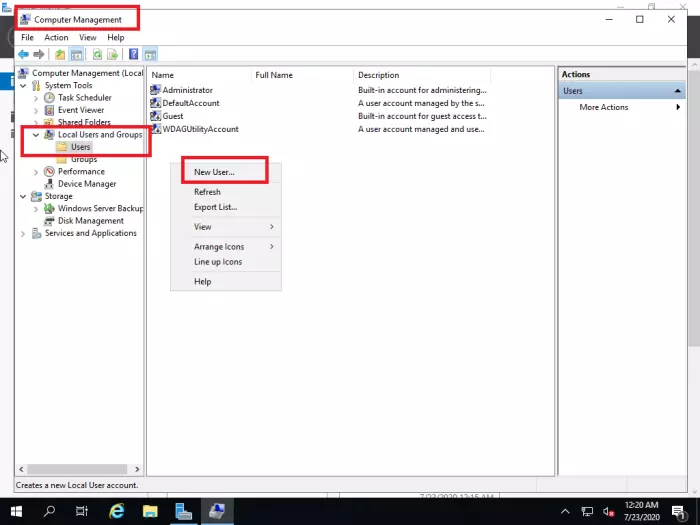This screenshot has height=525, width=700.
Task: Click the Up One Level folder icon
Action: (60, 54)
